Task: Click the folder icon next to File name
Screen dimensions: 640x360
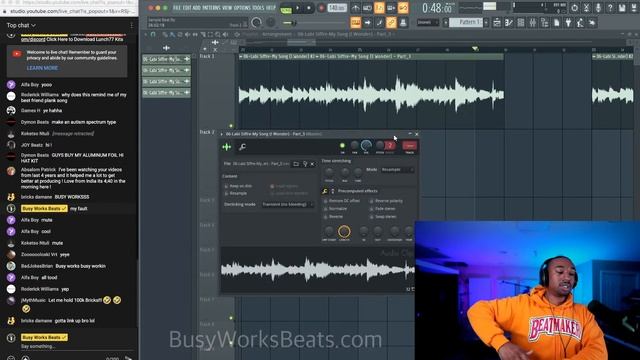Action: (x=296, y=164)
